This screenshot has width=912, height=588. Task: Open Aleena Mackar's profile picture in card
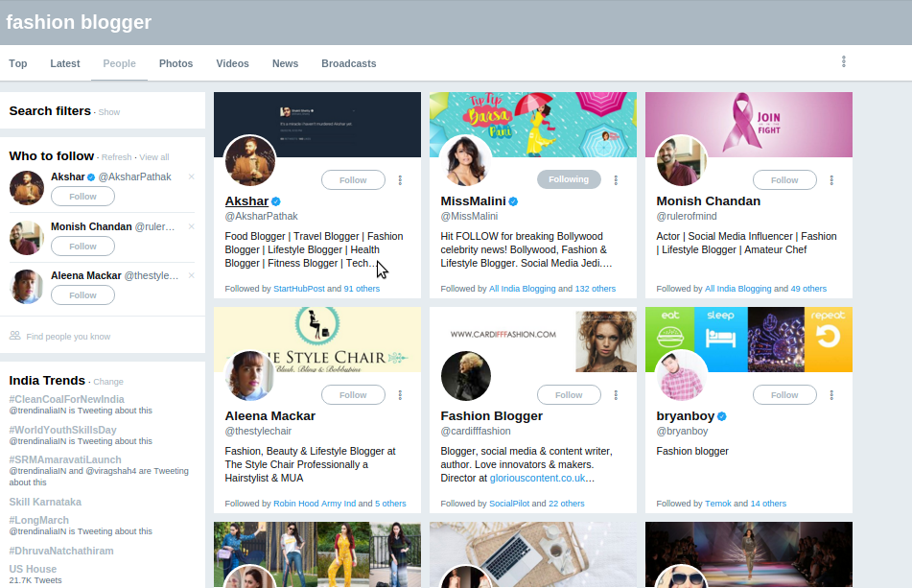click(x=250, y=376)
